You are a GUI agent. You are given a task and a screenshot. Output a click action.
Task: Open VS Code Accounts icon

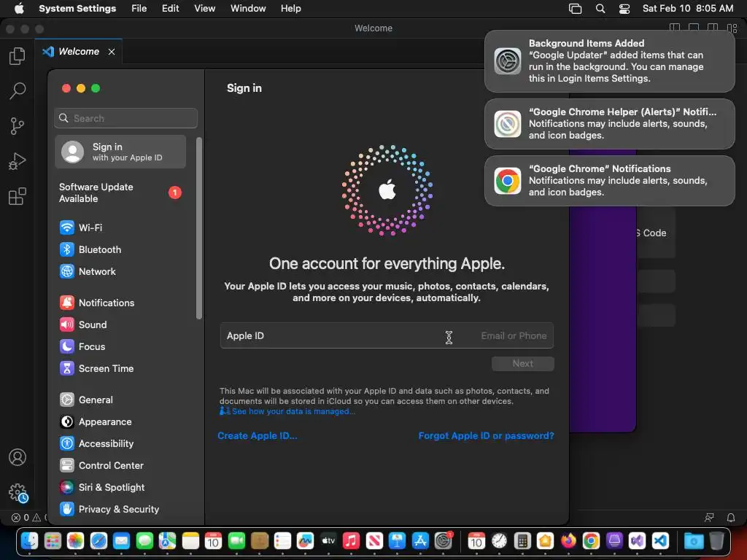coord(18,457)
